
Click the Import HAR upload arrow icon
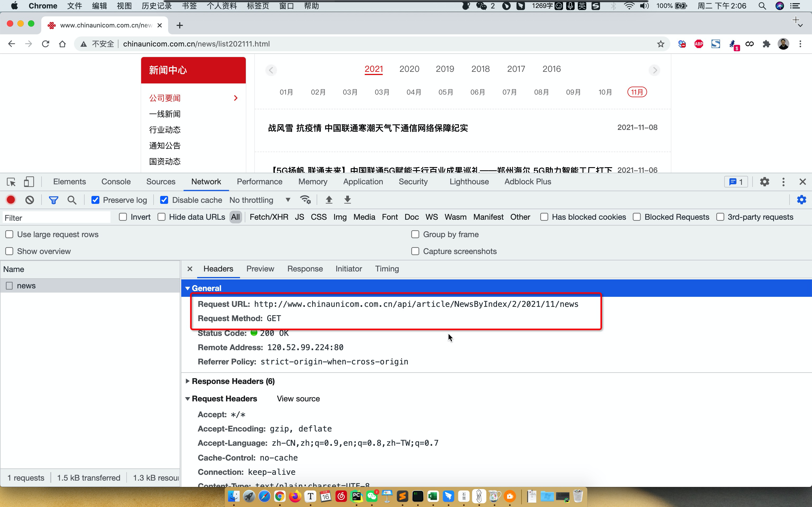(x=329, y=200)
